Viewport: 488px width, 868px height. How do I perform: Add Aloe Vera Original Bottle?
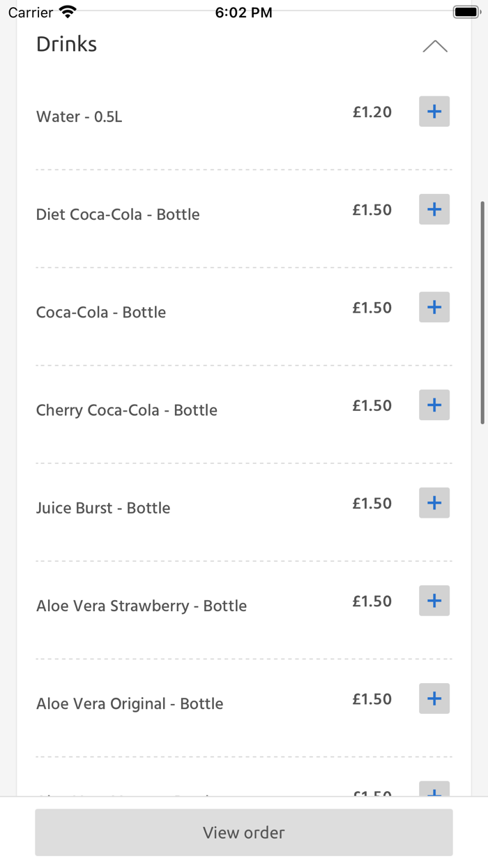[434, 698]
